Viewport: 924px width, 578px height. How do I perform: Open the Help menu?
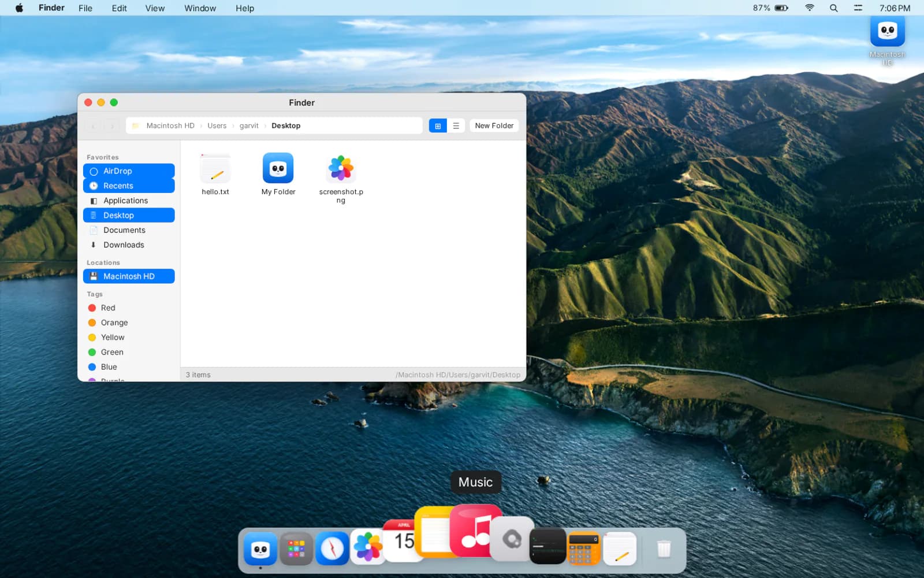pos(245,8)
